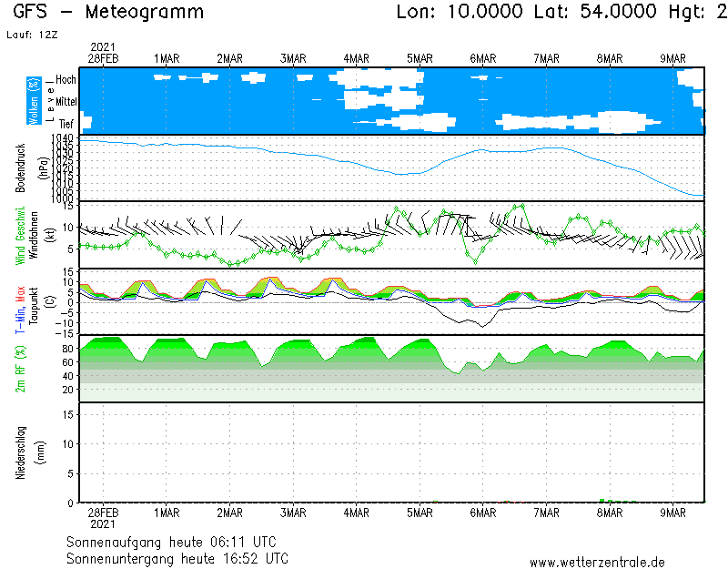Click the Sonnenuntergang heute 16:52 UTC text
Viewport: 728px width, 569px height.
tap(177, 557)
